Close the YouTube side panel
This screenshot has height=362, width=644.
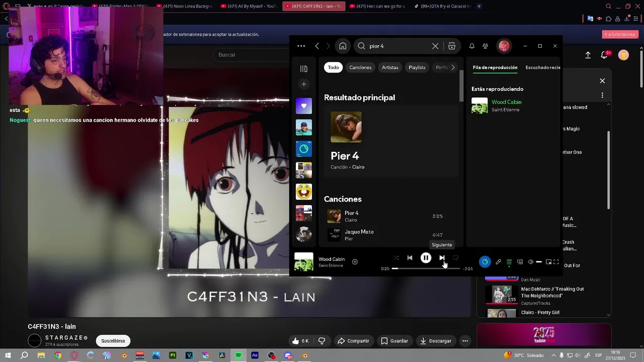[x=602, y=81]
